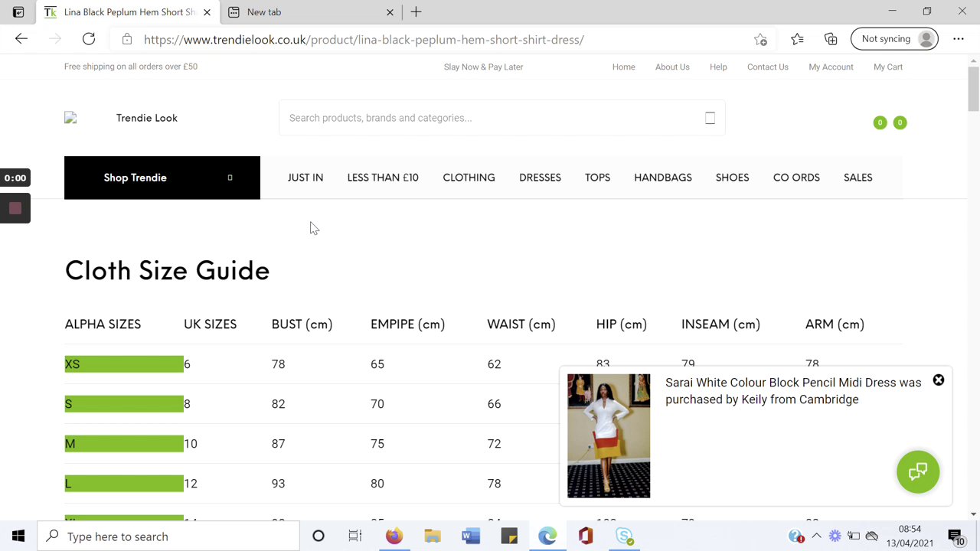
Task: Launch Word from the taskbar
Action: [x=470, y=536]
